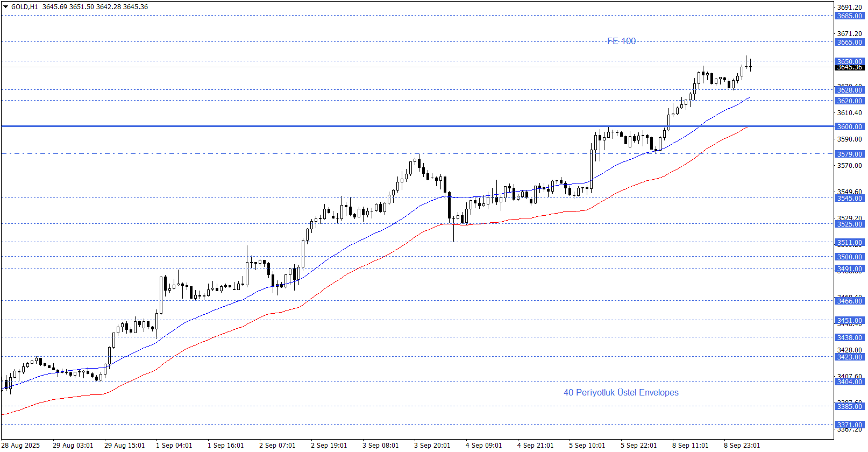
Task: Click the OHLC values 3645.69 3651.50 3642.28 3645.36
Action: 95,7
